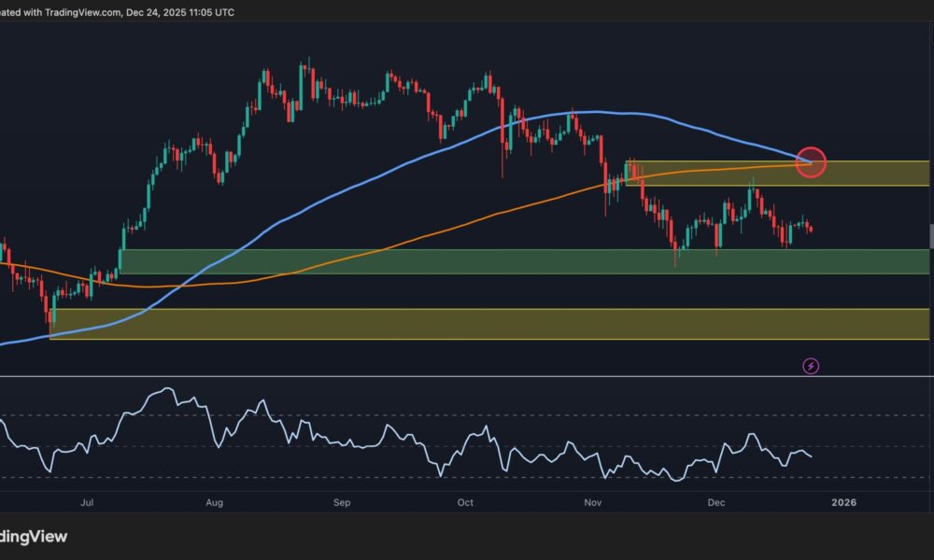
Task: Open the 2026 section of the time axis
Action: coord(843,502)
